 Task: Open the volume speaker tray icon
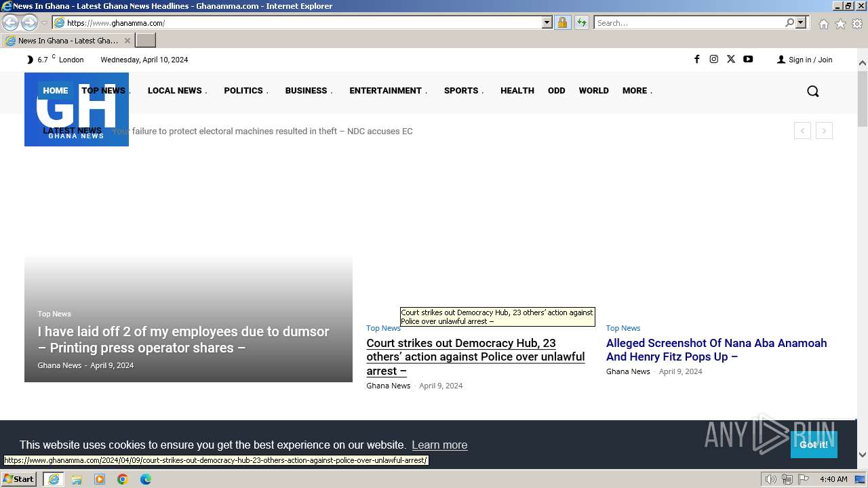771,479
